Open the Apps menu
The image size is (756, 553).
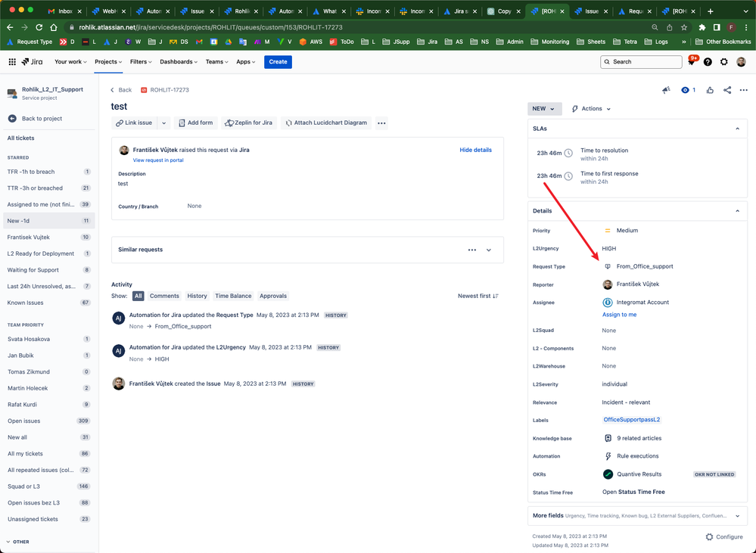click(x=245, y=62)
